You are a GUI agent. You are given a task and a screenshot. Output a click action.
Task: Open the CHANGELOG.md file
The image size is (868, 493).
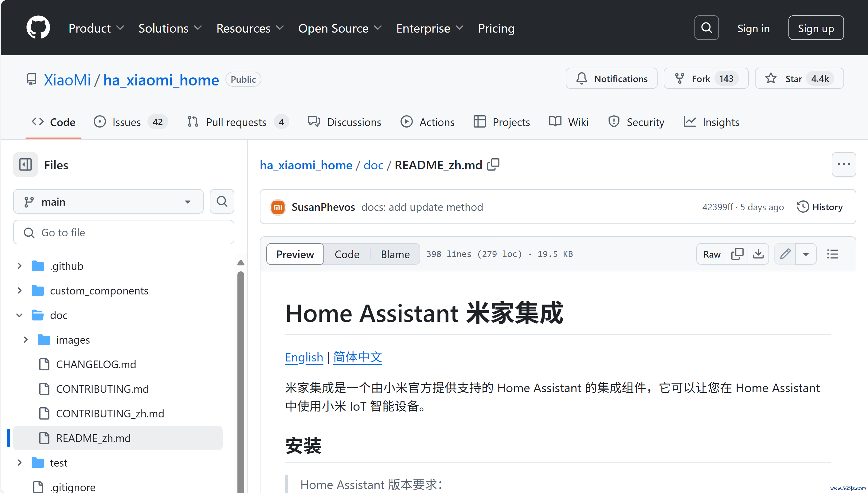coord(96,364)
